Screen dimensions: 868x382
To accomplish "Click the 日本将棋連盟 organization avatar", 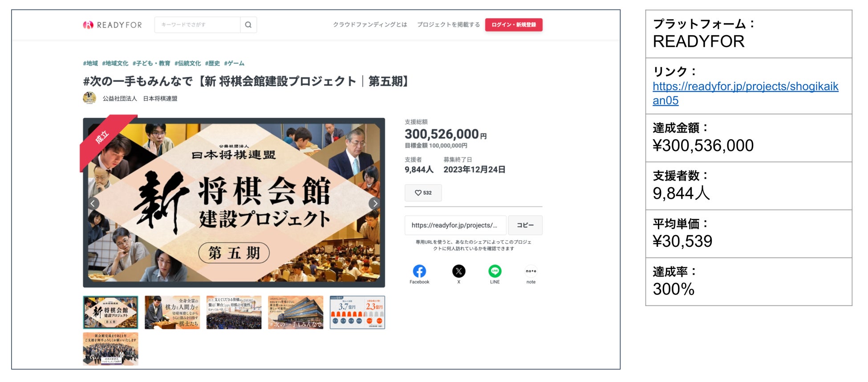I will pos(89,98).
